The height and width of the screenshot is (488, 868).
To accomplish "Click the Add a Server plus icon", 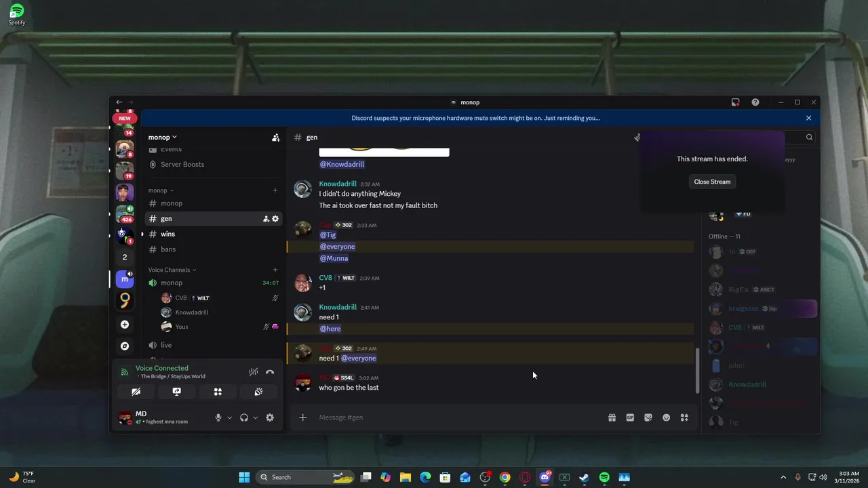I will click(125, 325).
